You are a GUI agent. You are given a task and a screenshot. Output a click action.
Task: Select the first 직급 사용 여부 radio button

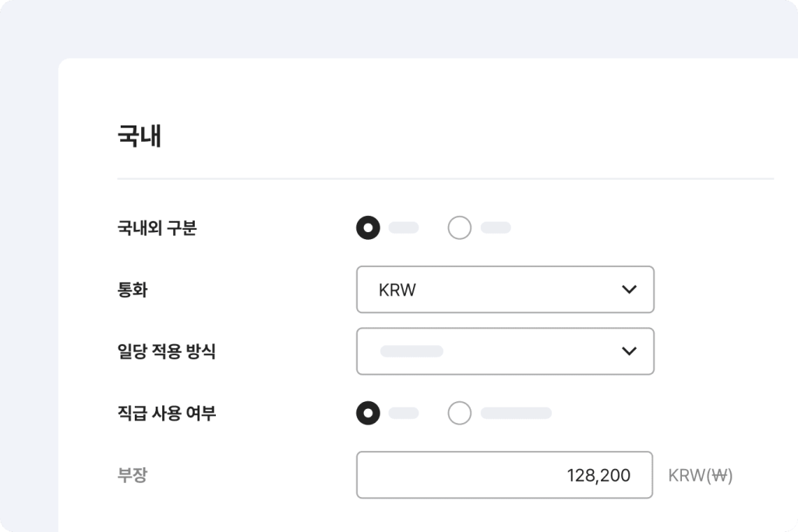[368, 414]
